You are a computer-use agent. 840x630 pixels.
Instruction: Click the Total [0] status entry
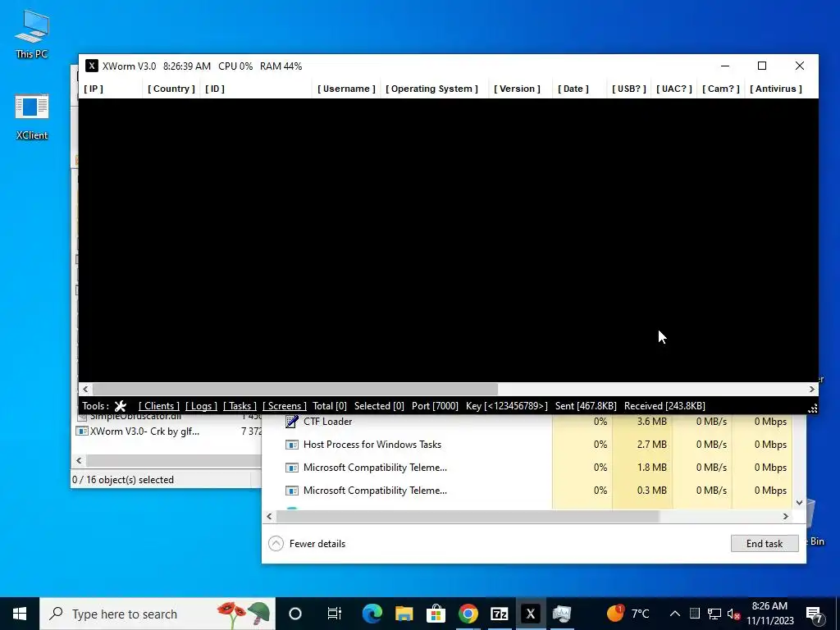tap(330, 406)
